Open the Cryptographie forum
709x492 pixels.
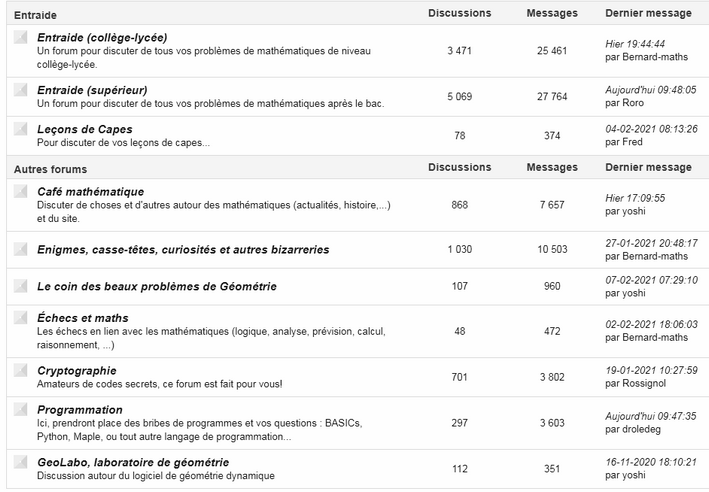(x=77, y=370)
